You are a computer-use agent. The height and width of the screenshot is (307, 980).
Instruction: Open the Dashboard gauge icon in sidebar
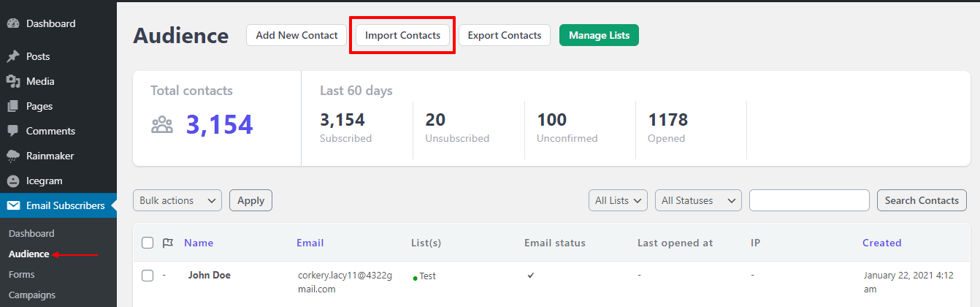coord(13,23)
